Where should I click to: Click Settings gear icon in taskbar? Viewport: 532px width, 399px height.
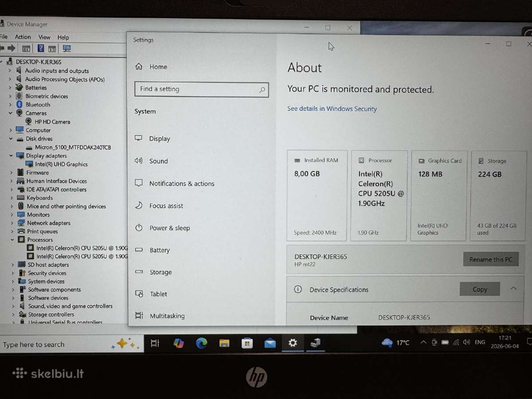coord(293,343)
